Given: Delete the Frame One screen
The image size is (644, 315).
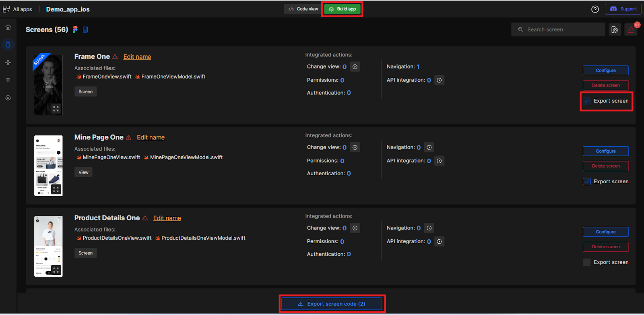Looking at the screenshot, I should click(605, 85).
